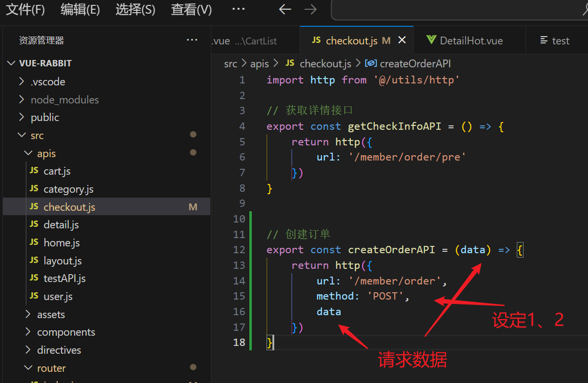The height and width of the screenshot is (383, 588).
Task: Click the JS icon beside cart.js
Action: (34, 171)
